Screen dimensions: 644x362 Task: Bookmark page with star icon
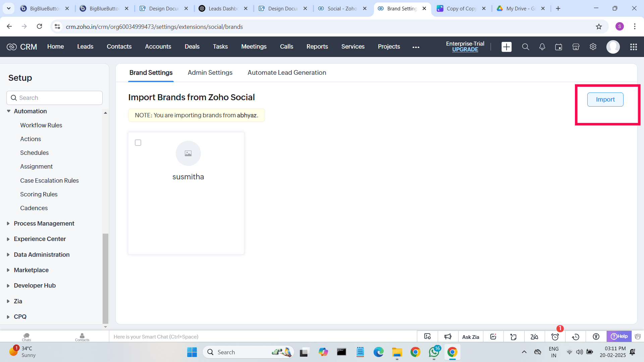click(599, 26)
